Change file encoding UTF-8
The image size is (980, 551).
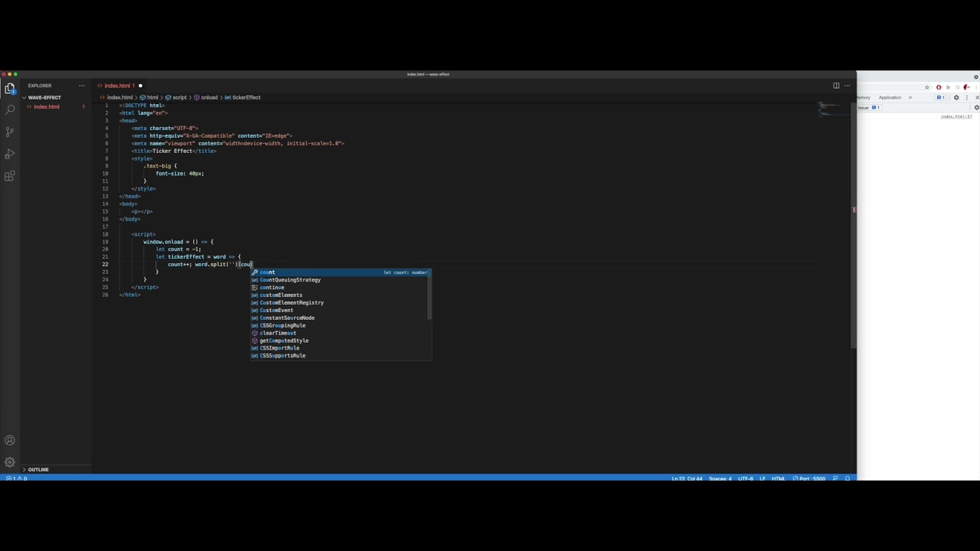click(x=745, y=478)
